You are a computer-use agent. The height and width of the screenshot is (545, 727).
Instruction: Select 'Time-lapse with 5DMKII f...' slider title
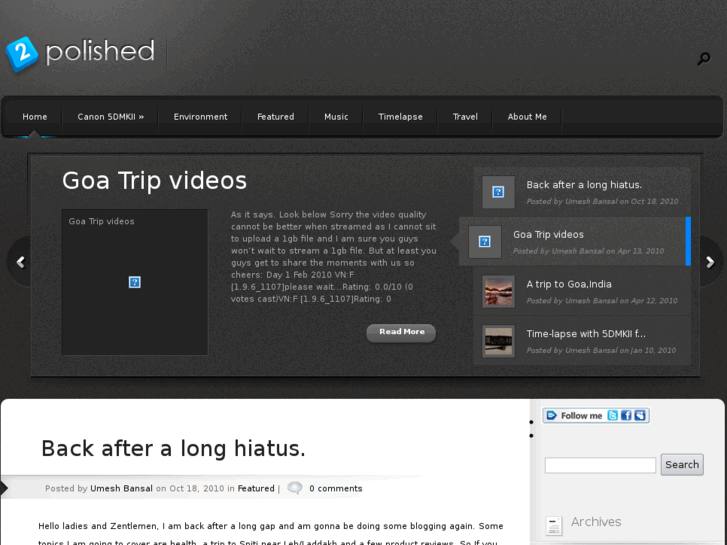[586, 333]
